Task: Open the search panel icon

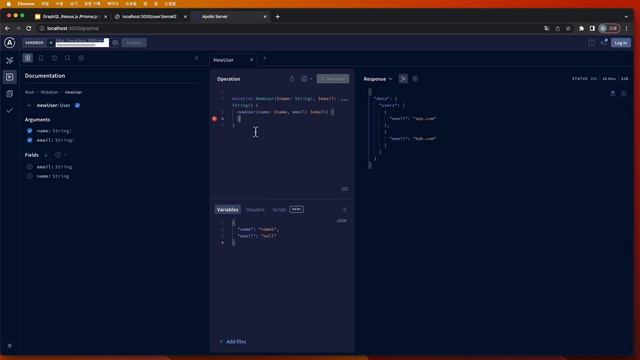Action: (68, 58)
